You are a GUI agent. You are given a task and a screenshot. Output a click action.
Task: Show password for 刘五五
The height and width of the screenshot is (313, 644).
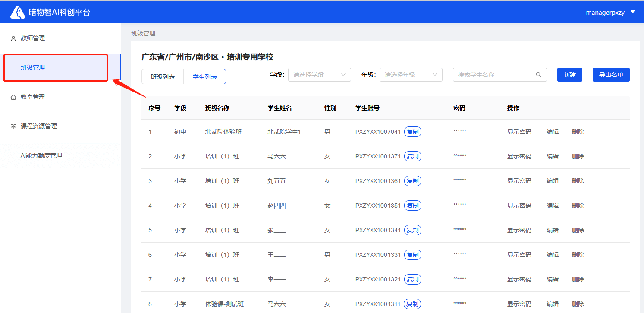[x=519, y=181]
